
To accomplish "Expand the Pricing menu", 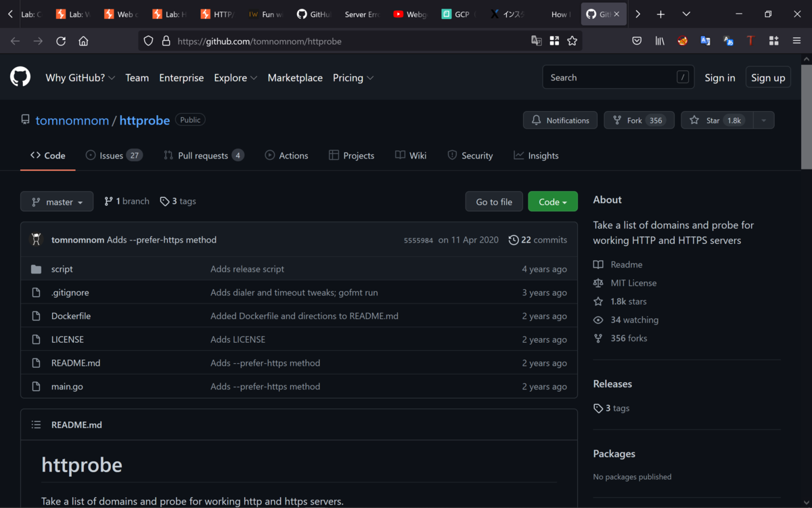I will 353,78.
